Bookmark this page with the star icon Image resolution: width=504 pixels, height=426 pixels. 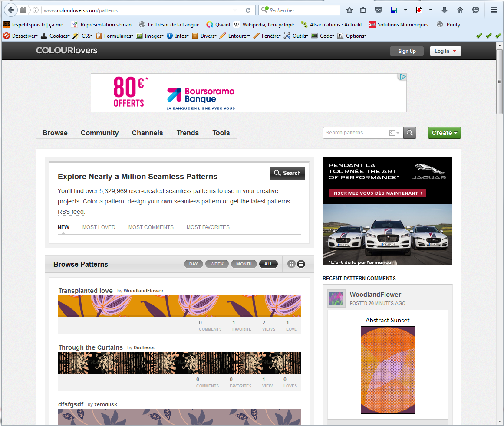(349, 10)
